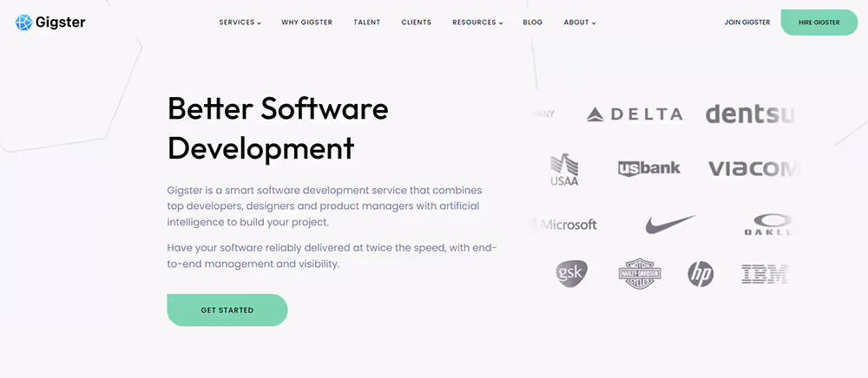Viewport: 868px width, 378px height.
Task: Click the Gigster logo icon
Action: tap(23, 23)
